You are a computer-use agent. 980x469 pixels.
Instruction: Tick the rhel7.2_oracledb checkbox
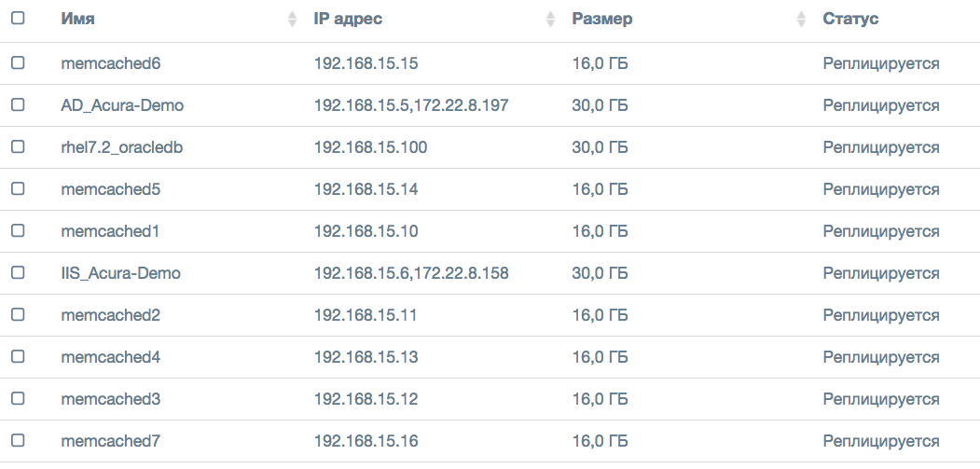(x=18, y=147)
